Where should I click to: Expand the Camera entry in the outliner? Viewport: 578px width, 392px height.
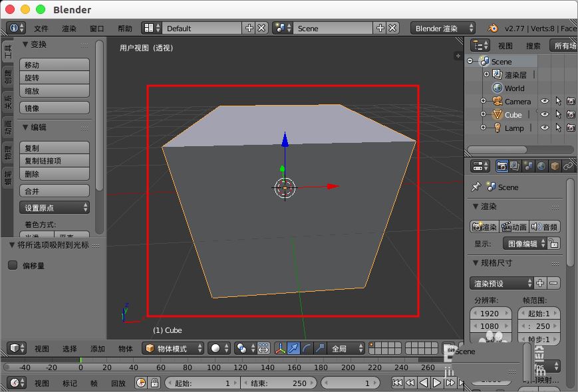[482, 101]
